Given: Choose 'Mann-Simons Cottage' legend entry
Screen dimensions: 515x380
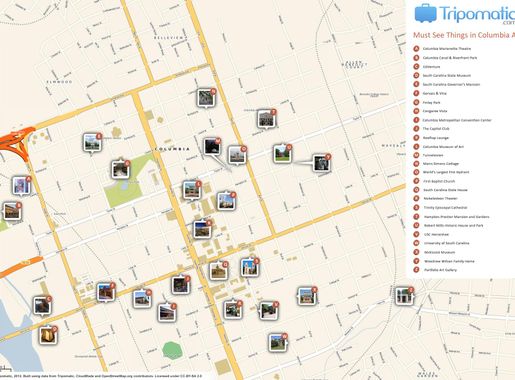Looking at the screenshot, I should click(x=441, y=164).
